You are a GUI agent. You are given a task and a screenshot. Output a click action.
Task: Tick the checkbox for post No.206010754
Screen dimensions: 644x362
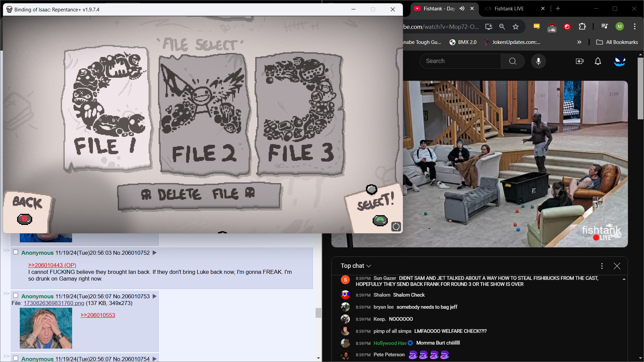point(15,358)
